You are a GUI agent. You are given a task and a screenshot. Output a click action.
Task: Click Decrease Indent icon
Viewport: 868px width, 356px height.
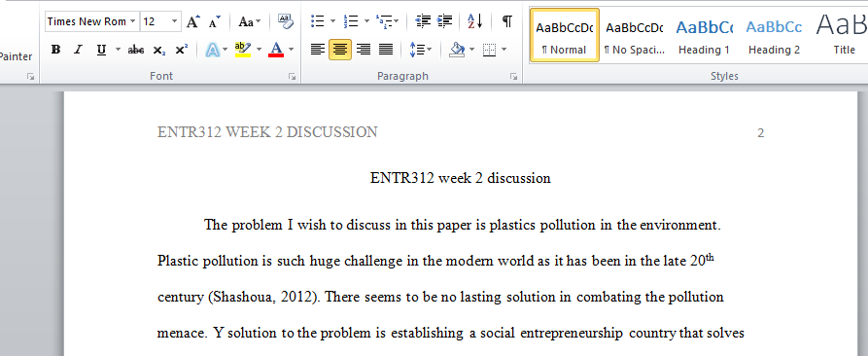pyautogui.click(x=423, y=22)
